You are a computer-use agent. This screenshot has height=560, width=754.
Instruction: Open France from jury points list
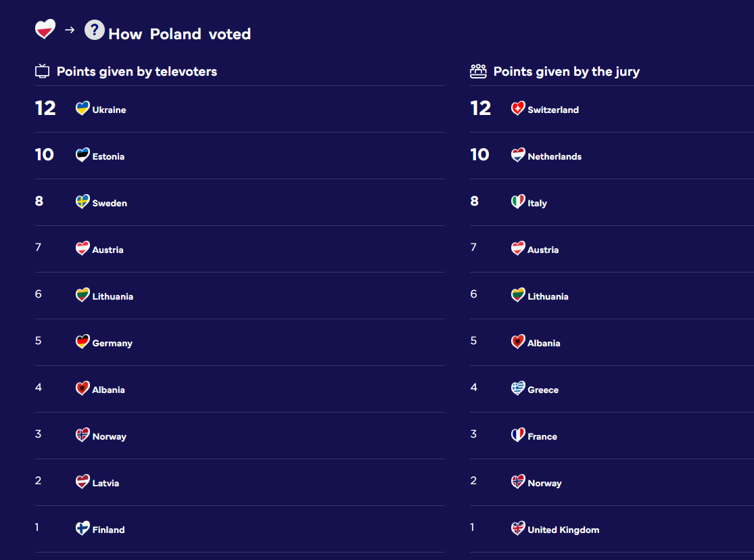pyautogui.click(x=542, y=436)
